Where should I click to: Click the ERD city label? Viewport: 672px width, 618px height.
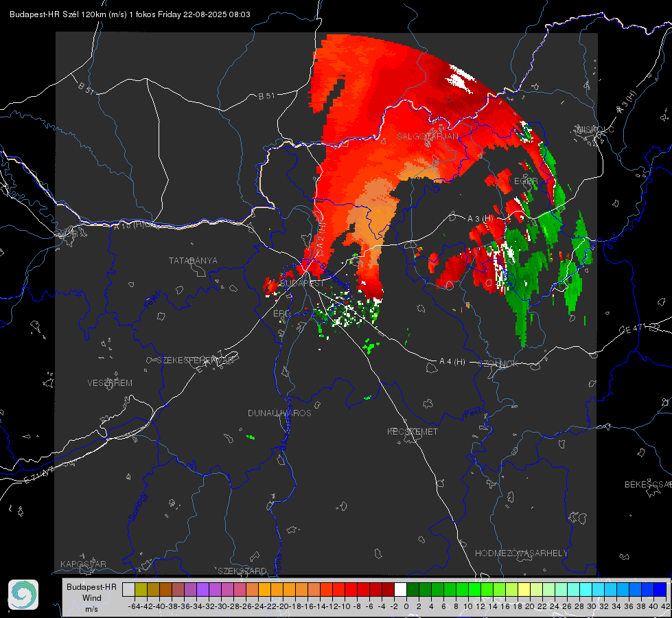click(282, 314)
